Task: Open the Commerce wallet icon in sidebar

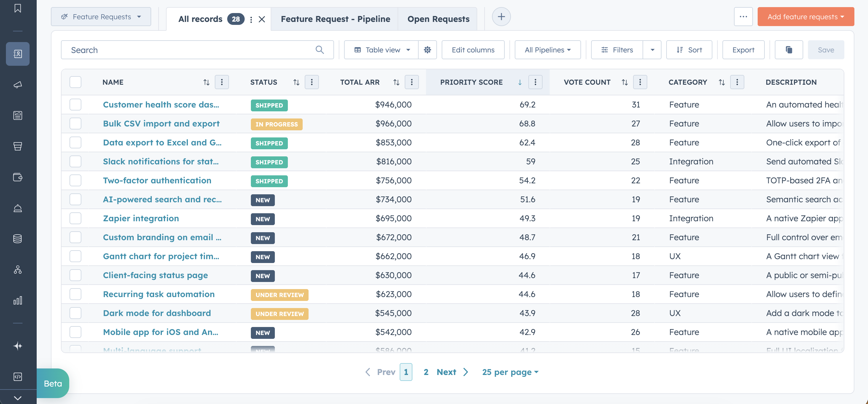Action: [17, 177]
